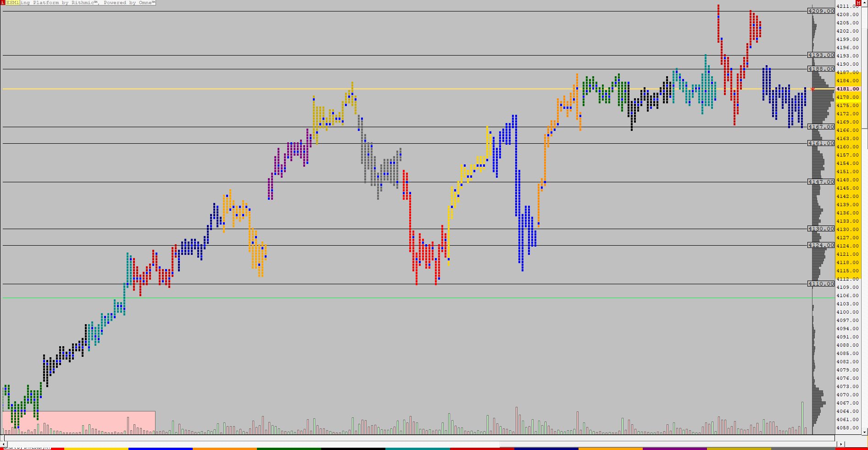The height and width of the screenshot is (450, 868).
Task: Select the 4161.00 boxed level label
Action: click(821, 143)
